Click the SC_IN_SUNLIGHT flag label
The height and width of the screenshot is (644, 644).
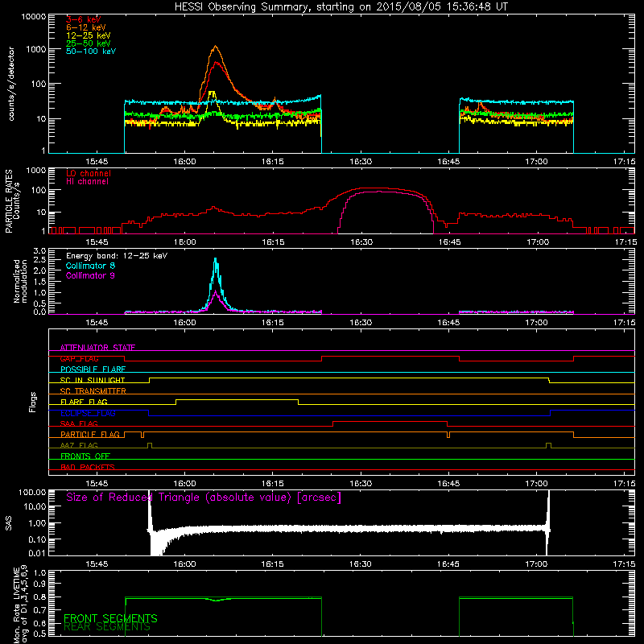[93, 380]
